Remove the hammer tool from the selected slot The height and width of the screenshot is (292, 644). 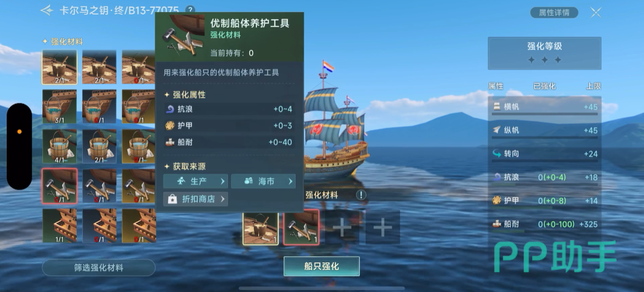point(301,227)
